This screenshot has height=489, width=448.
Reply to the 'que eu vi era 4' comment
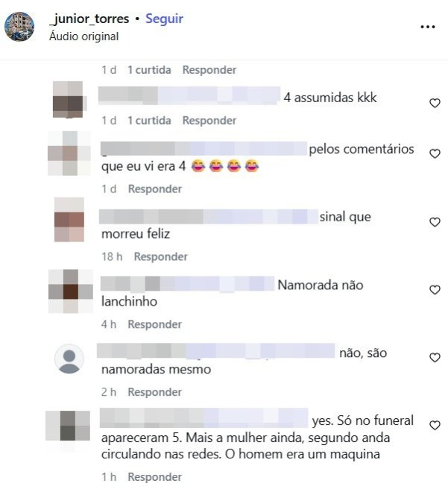point(155,189)
